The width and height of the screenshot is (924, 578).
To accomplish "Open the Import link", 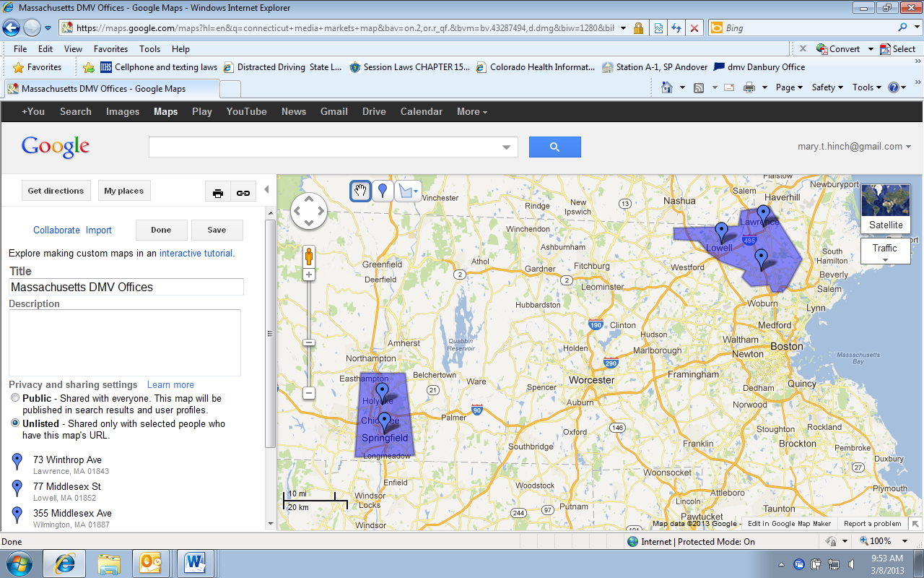I will pos(99,230).
